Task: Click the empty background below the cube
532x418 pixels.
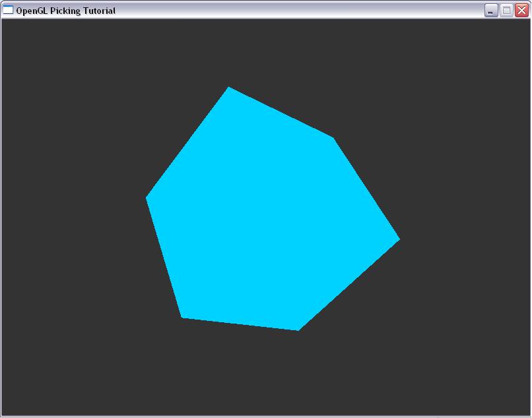Action: [x=264, y=376]
